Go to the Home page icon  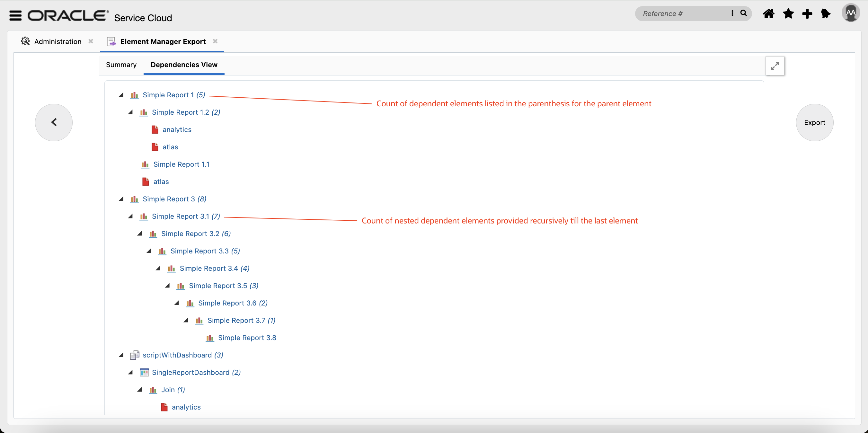pos(768,14)
